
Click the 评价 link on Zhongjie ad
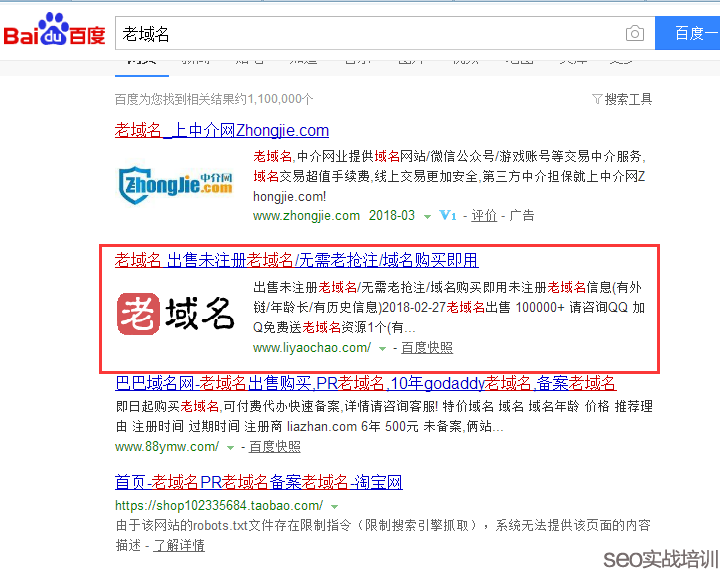pyautogui.click(x=484, y=216)
